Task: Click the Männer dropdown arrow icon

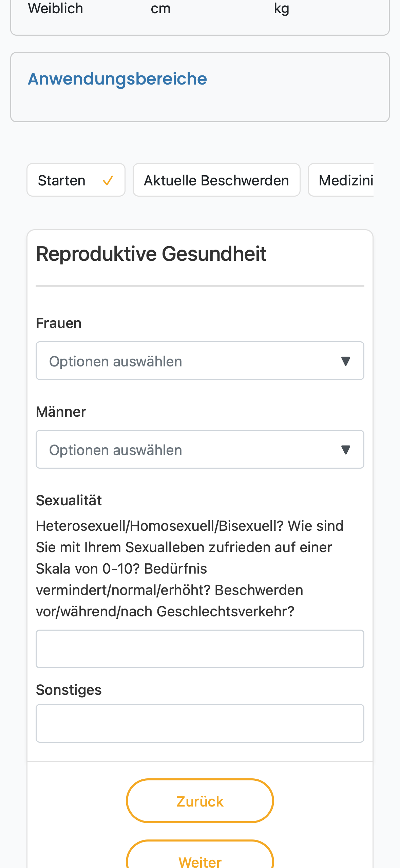Action: point(345,450)
